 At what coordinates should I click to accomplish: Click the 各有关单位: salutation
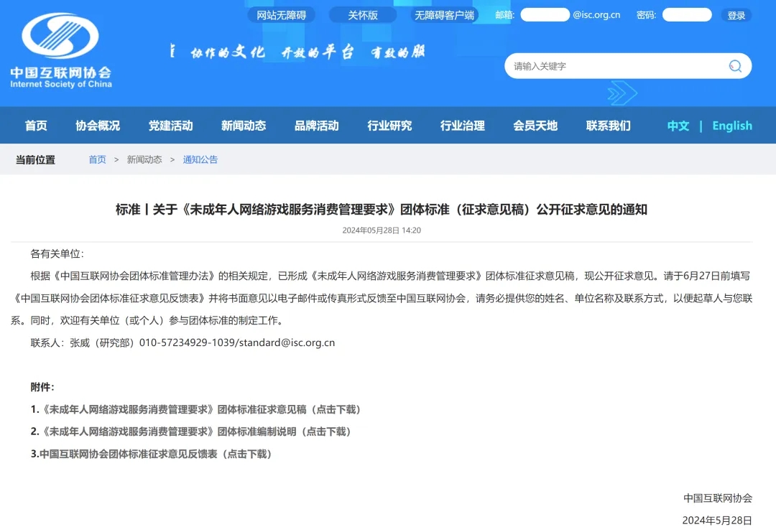[x=57, y=254]
